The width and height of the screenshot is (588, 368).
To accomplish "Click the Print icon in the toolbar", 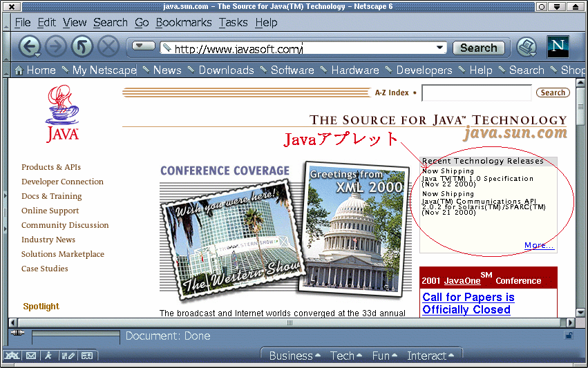I will point(527,47).
